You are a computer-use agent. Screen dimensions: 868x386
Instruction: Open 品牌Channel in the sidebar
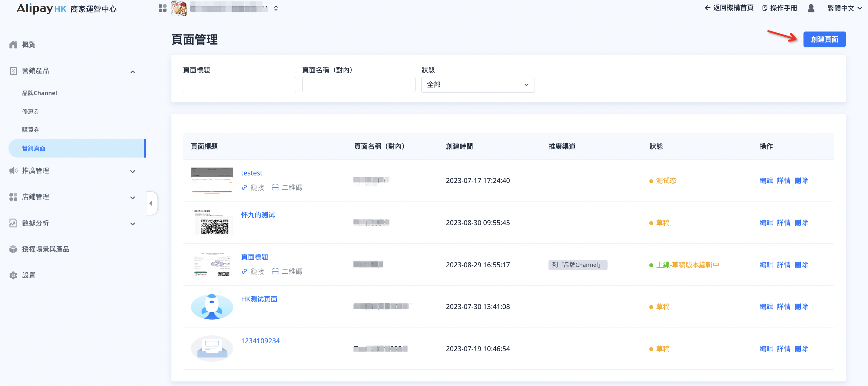click(39, 93)
